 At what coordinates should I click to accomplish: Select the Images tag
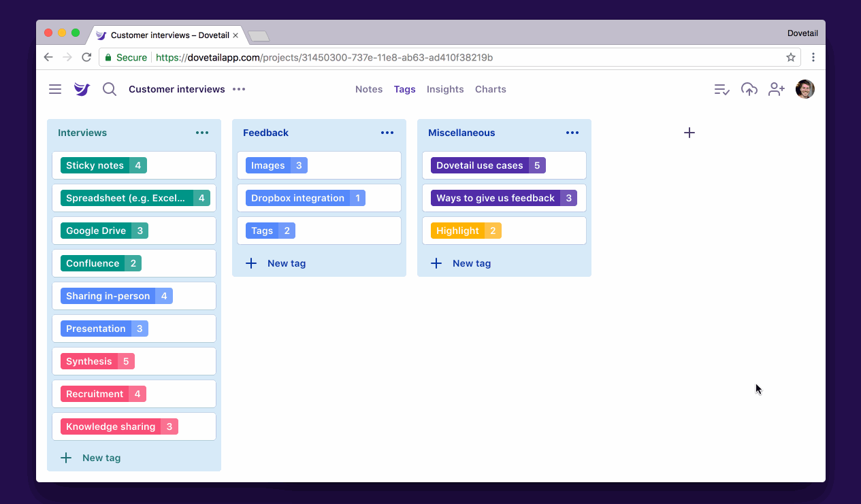coord(276,165)
